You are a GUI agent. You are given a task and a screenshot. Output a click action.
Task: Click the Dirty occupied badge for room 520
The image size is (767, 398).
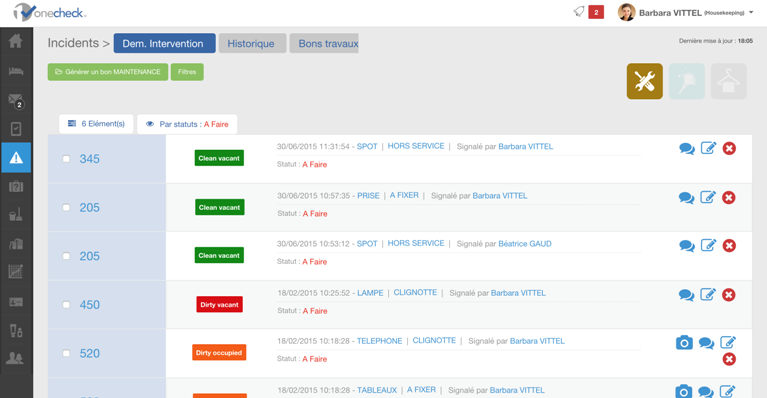click(219, 352)
